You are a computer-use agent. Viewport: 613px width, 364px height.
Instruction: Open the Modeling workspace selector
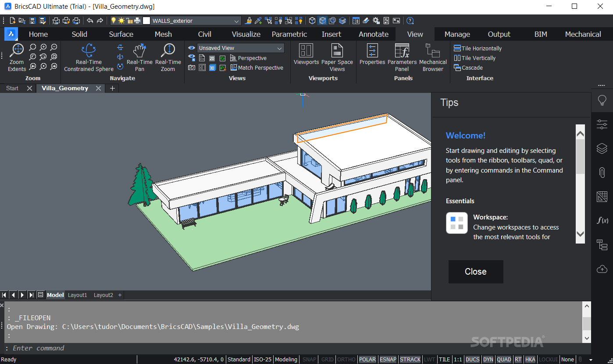(286, 359)
